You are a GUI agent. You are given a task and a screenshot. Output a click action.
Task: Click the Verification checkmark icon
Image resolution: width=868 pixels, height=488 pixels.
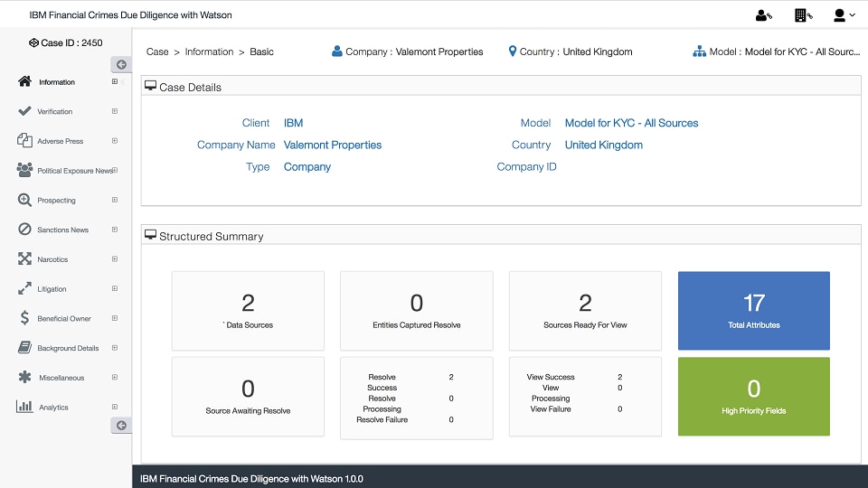(24, 111)
